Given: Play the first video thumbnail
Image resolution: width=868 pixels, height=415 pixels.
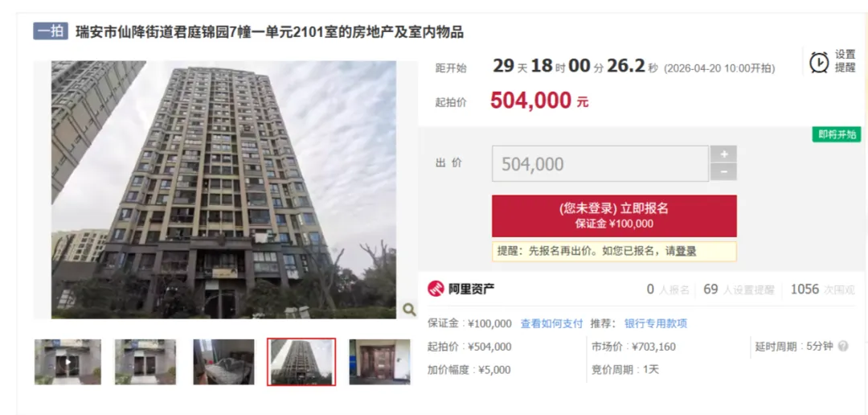Looking at the screenshot, I should 68,362.
